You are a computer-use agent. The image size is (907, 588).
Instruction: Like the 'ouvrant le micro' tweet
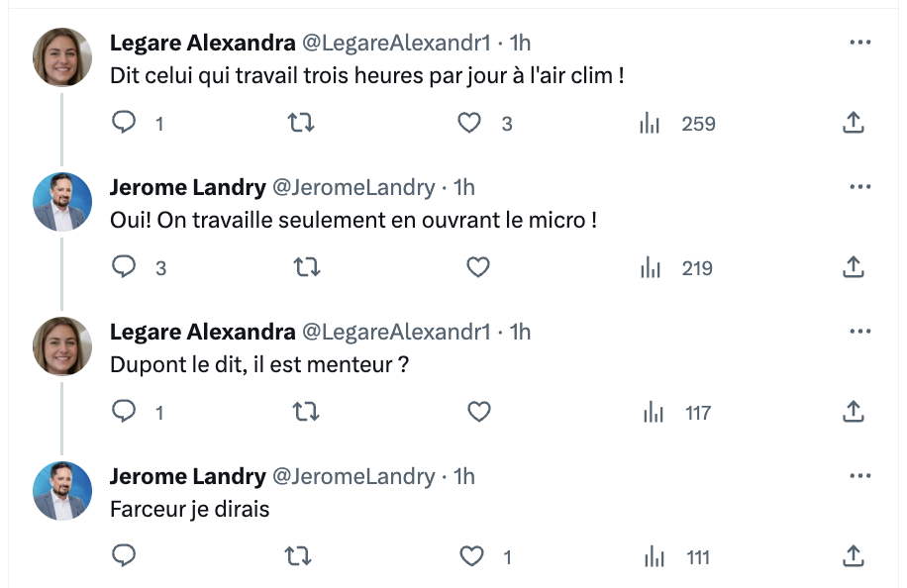478,267
